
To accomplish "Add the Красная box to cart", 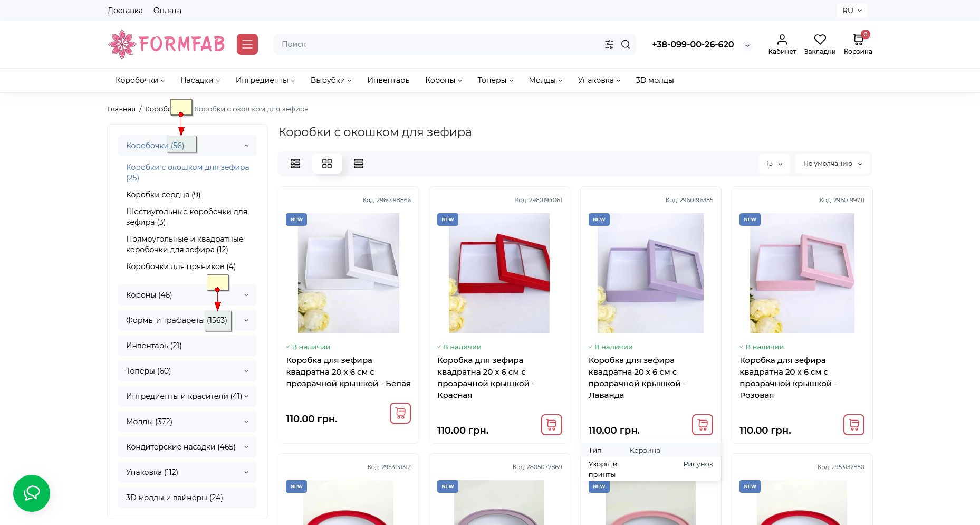I will tap(552, 425).
